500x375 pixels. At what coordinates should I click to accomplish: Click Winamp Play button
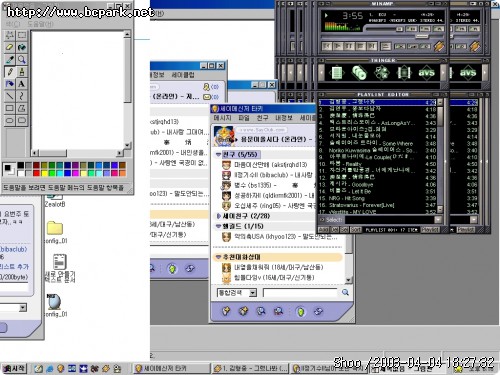tap(338, 46)
